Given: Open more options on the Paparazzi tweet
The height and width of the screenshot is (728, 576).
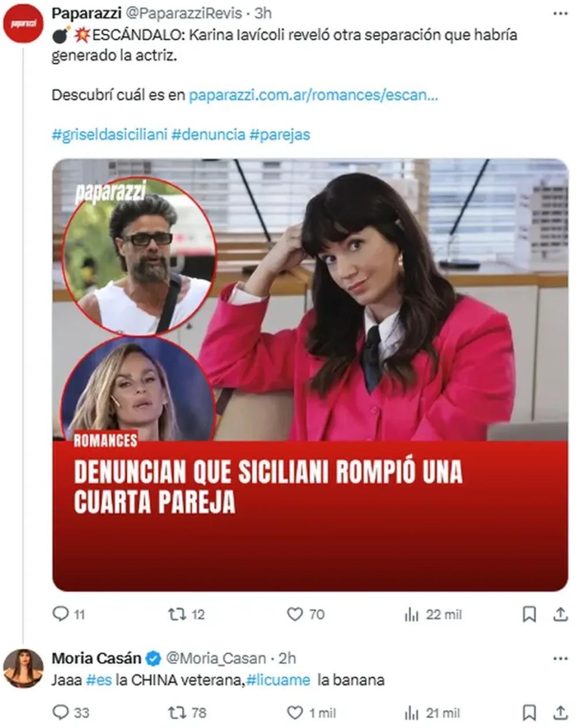Looking at the screenshot, I should click(560, 13).
